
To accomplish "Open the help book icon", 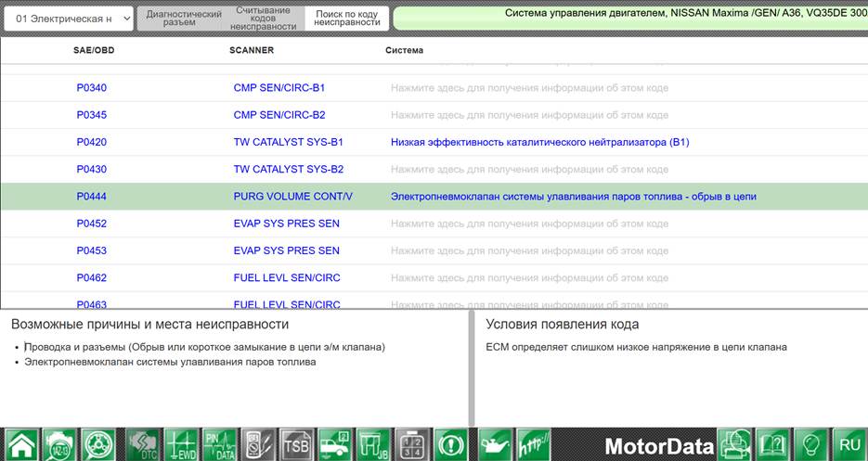I will click(773, 444).
